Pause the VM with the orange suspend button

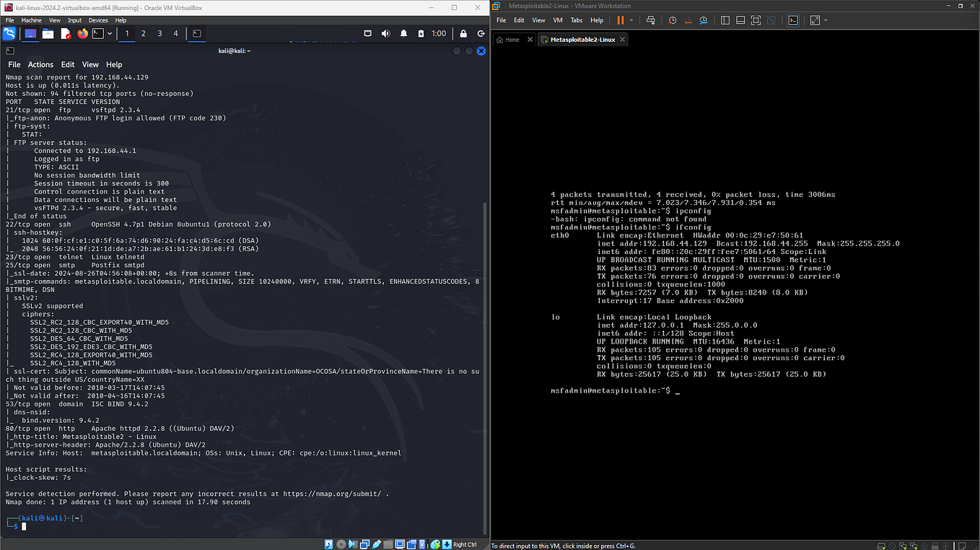(x=620, y=20)
